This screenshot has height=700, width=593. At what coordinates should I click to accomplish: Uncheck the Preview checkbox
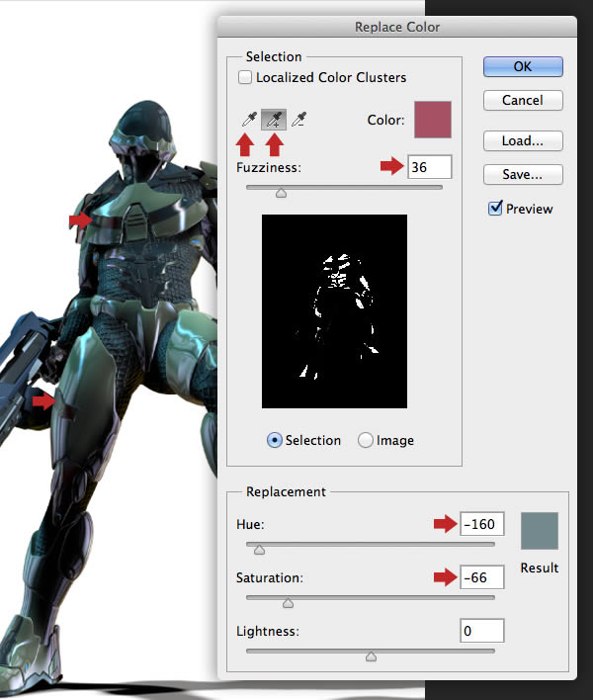[495, 208]
